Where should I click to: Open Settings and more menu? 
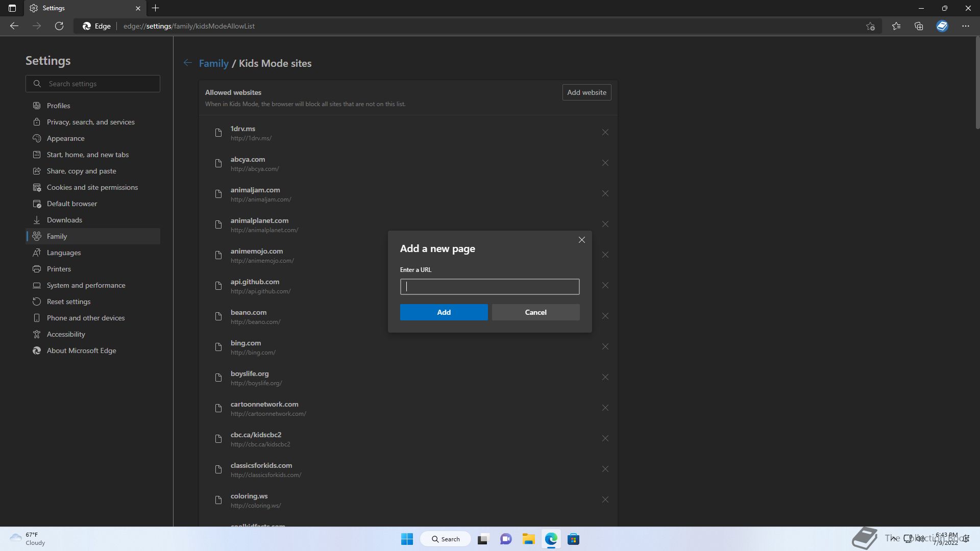[965, 26]
